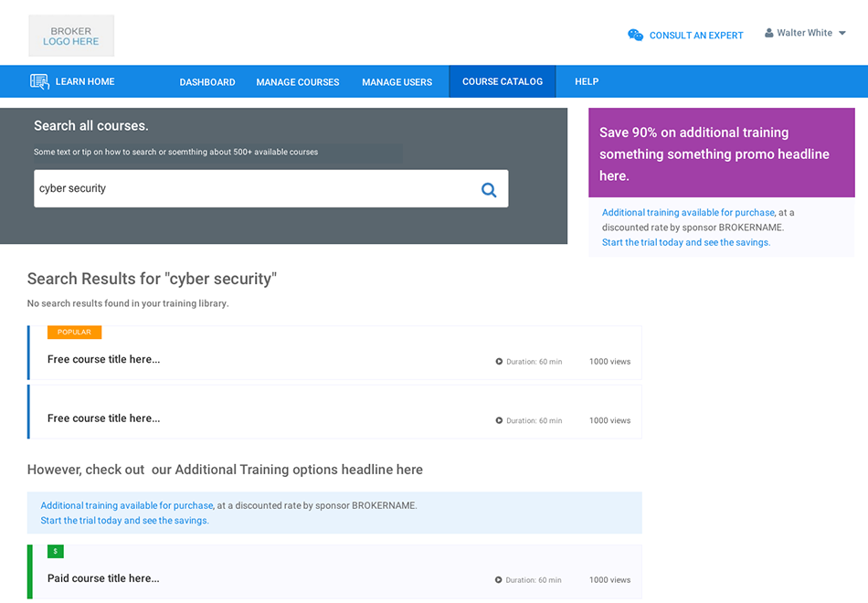Screen dimensions: 868x603
Task: Click the sidebar 'Start the trial today' link
Action: pos(685,242)
